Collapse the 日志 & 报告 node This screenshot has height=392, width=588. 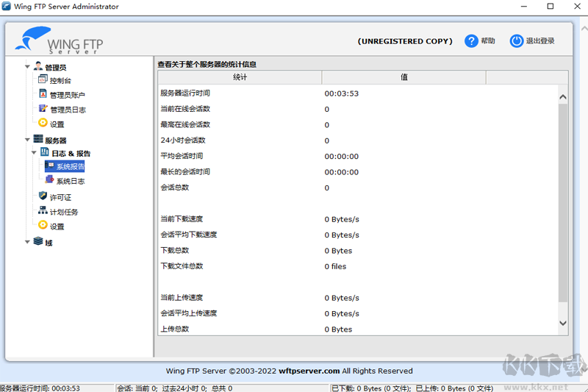pyautogui.click(x=34, y=153)
